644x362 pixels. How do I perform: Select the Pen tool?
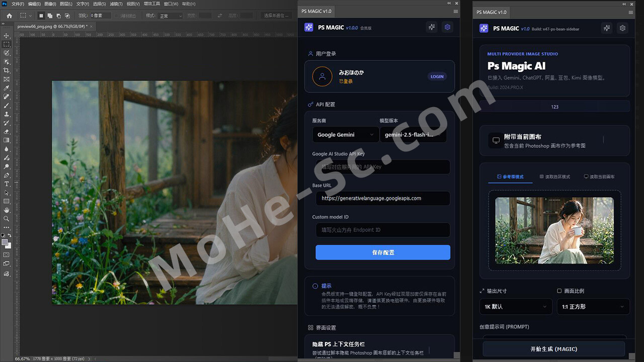click(7, 175)
